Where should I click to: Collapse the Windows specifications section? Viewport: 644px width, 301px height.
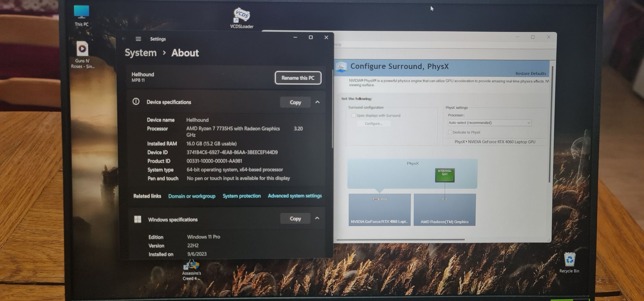coord(317,218)
